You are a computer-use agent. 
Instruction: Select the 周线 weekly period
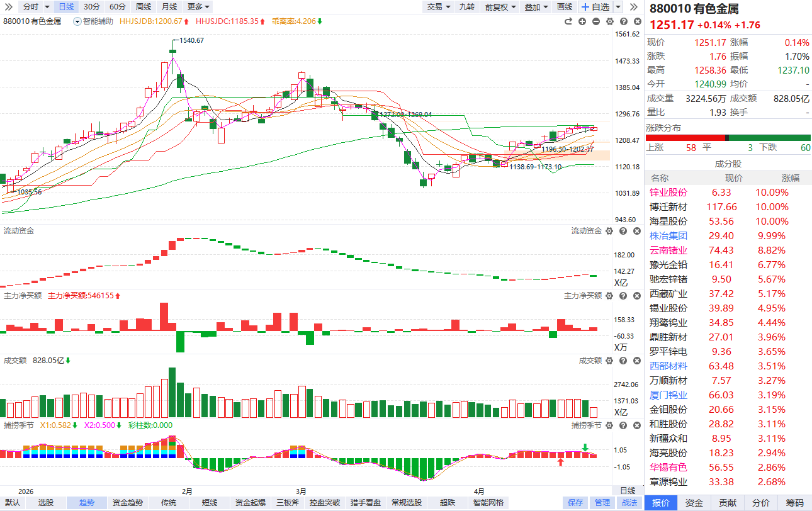coord(144,7)
